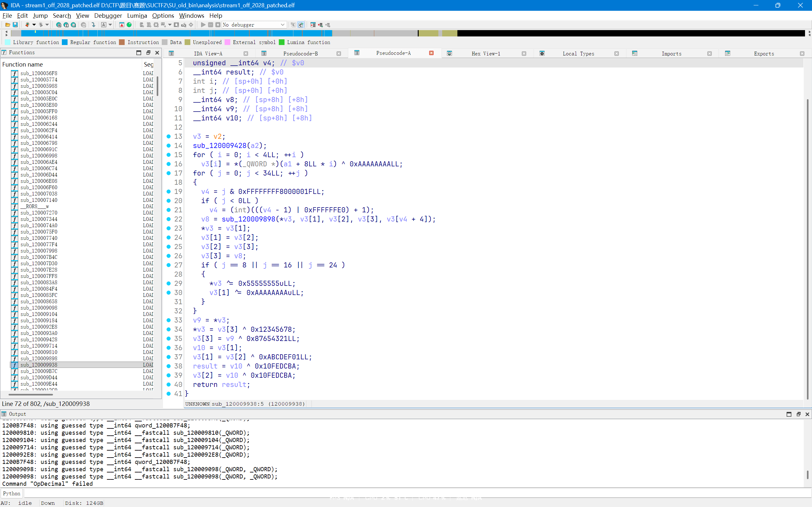Open the Debugger menu

(108, 16)
